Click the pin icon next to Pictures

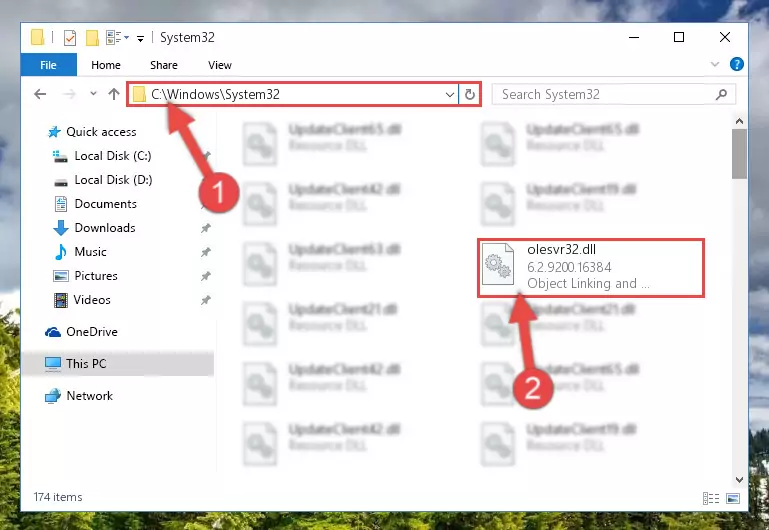tap(205, 276)
